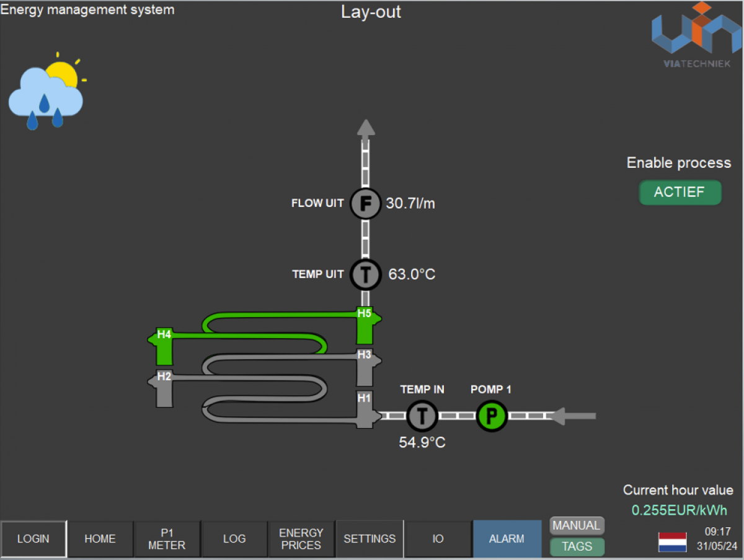Viewport: 744px width, 560px height.
Task: Click the TEMP IN label
Action: (x=422, y=390)
